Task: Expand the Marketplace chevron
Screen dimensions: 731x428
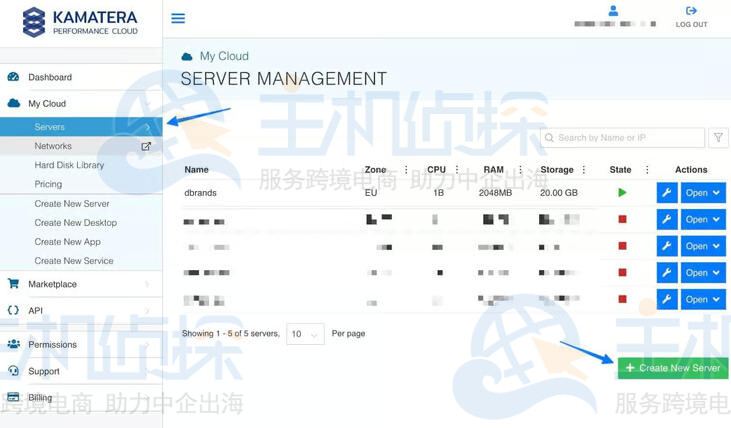Action: pyautogui.click(x=147, y=284)
